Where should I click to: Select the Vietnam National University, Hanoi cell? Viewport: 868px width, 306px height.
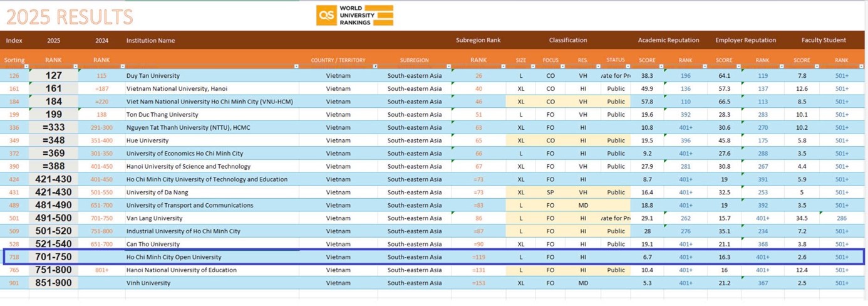coord(211,88)
